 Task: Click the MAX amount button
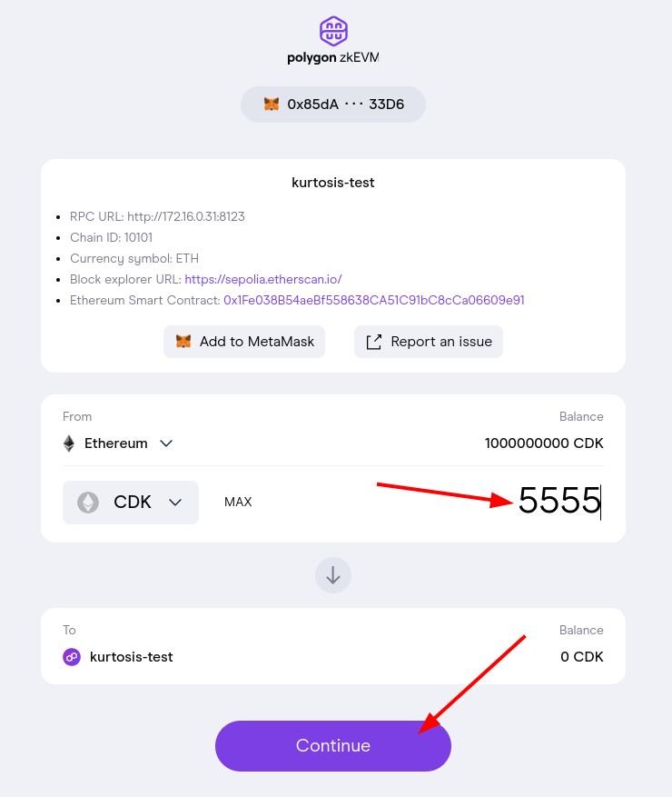(238, 503)
